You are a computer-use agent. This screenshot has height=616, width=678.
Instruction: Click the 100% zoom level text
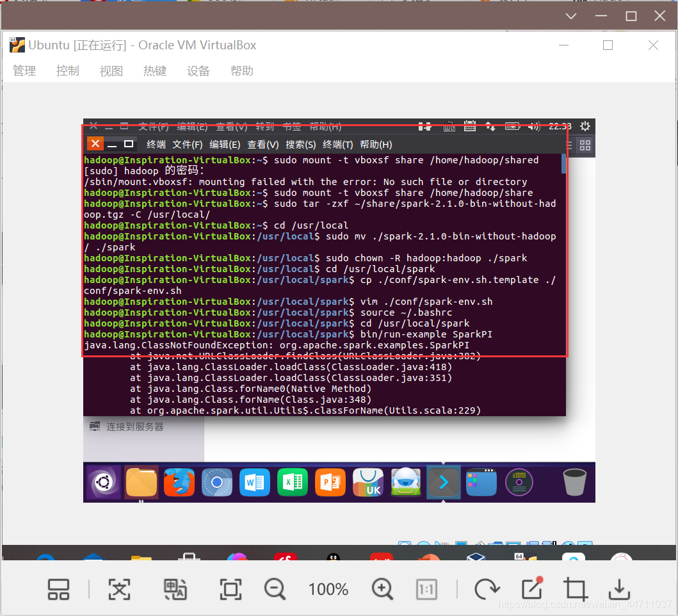tap(328, 589)
